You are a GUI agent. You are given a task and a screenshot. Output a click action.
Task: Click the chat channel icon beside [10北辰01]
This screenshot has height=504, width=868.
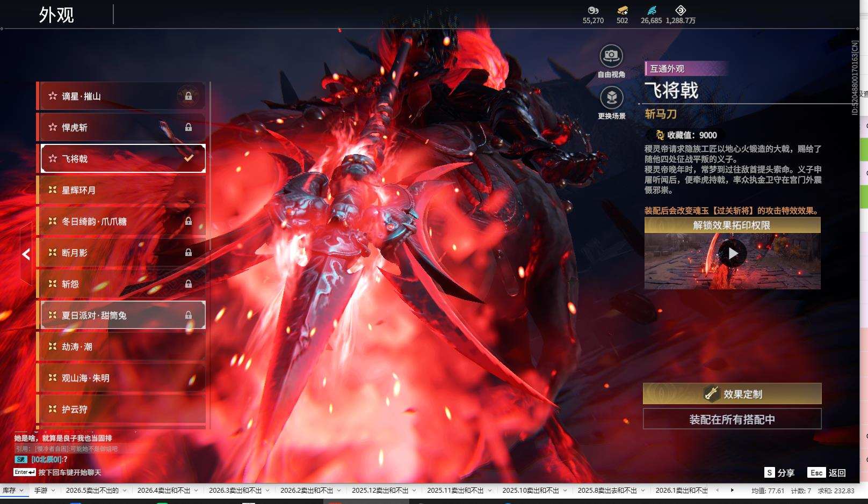[x=21, y=459]
